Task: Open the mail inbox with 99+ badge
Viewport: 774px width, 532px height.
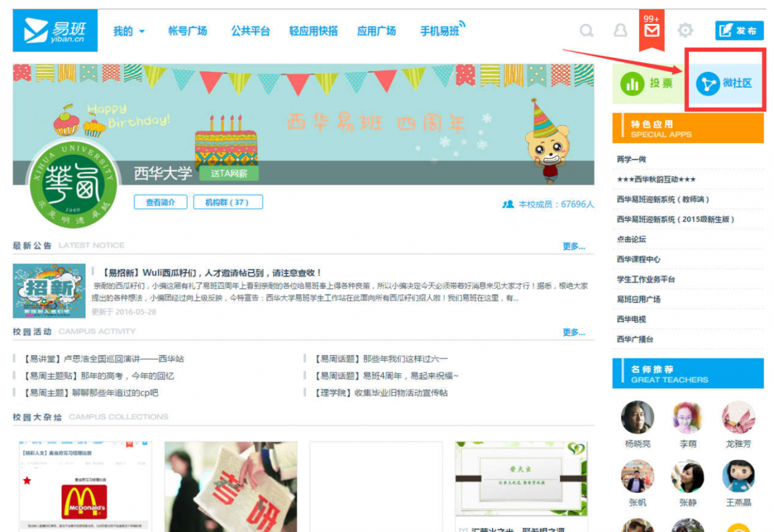Action: click(x=652, y=31)
